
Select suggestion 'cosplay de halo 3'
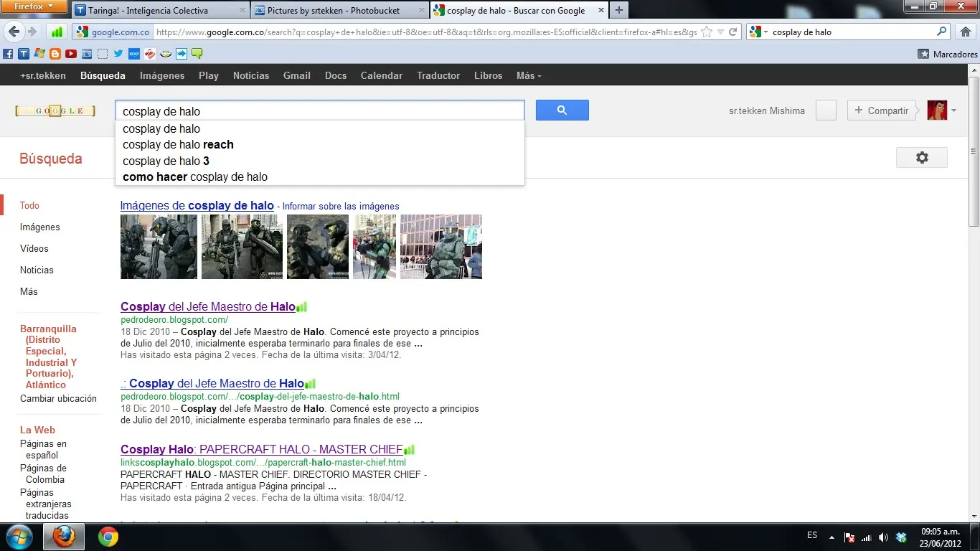pyautogui.click(x=320, y=161)
